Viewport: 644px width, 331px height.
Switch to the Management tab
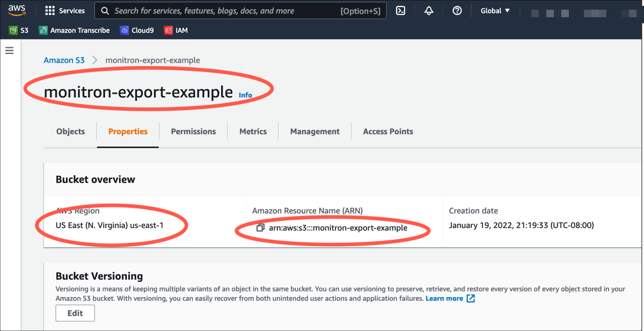tap(314, 131)
